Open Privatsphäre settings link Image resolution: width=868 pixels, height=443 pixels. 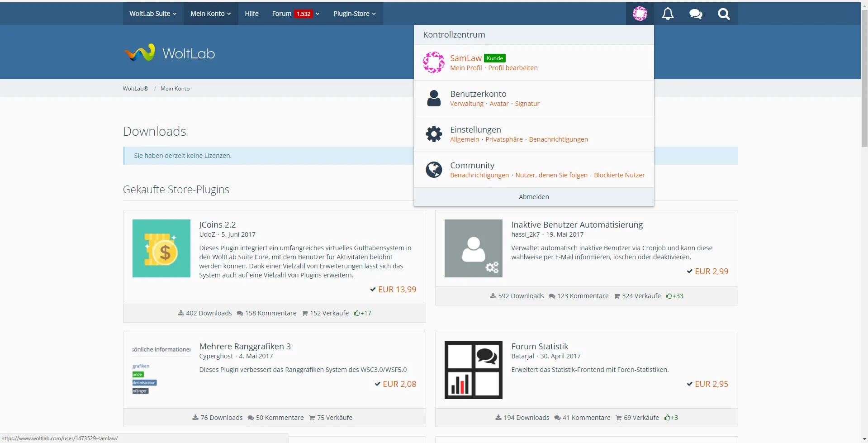tap(504, 139)
